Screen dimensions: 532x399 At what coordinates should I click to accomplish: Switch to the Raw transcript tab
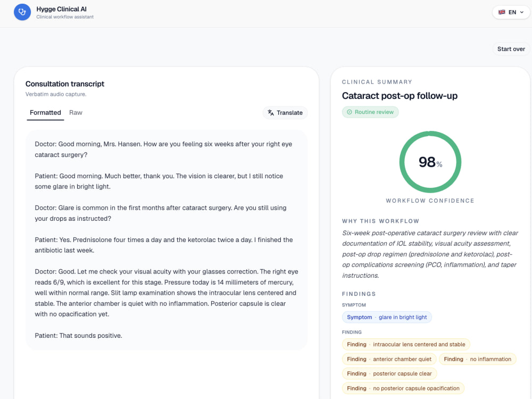[x=76, y=113]
